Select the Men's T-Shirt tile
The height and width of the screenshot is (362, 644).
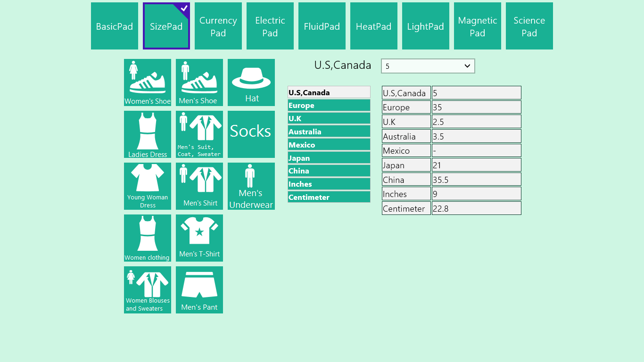pyautogui.click(x=199, y=238)
